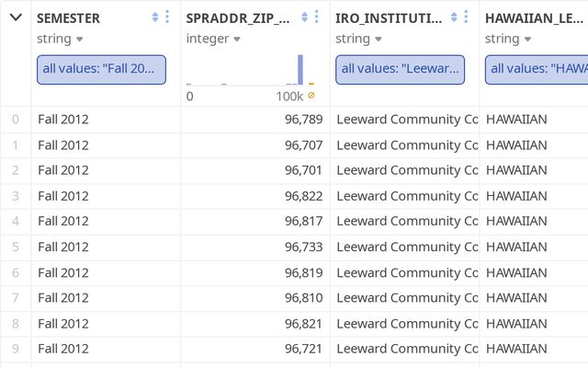
Task: Open IRO_INSTITUTI column options menu
Action: pyautogui.click(x=466, y=17)
